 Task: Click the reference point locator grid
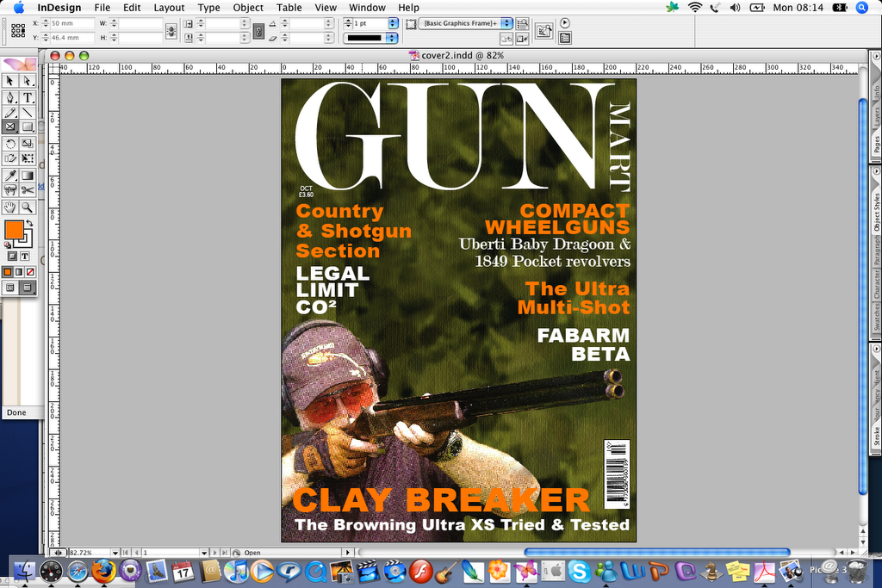(x=18, y=30)
